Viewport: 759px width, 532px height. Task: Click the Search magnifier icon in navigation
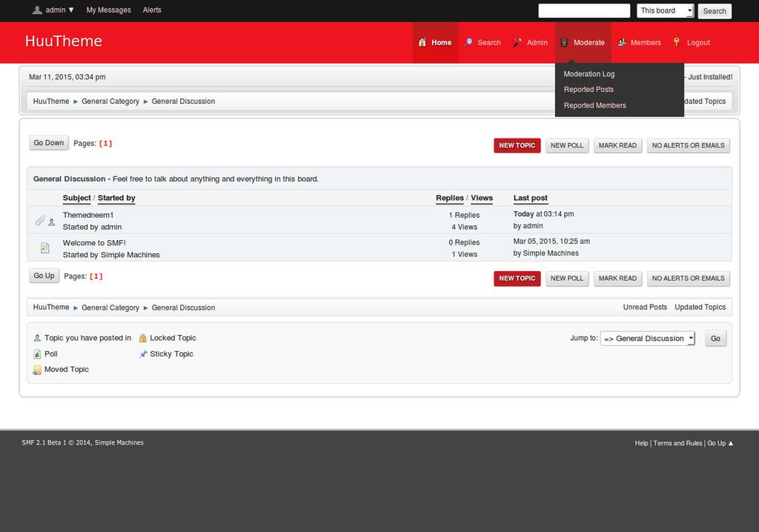[x=468, y=42]
